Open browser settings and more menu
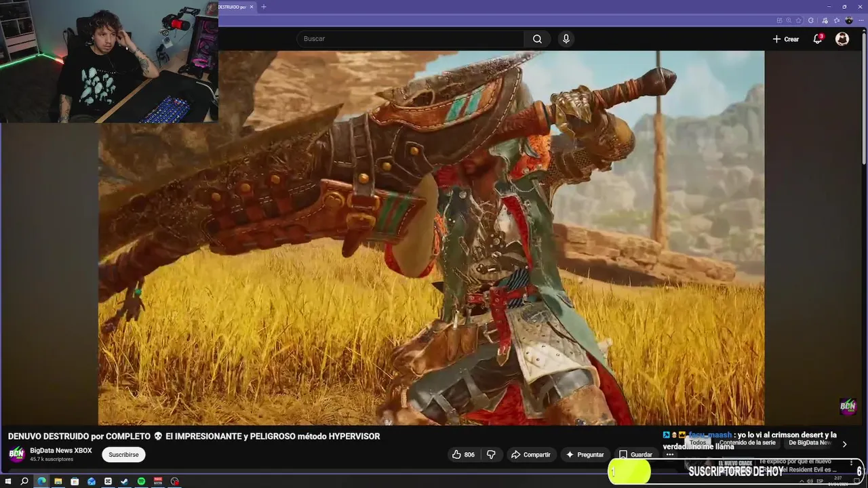This screenshot has width=868, height=488. coord(861,20)
